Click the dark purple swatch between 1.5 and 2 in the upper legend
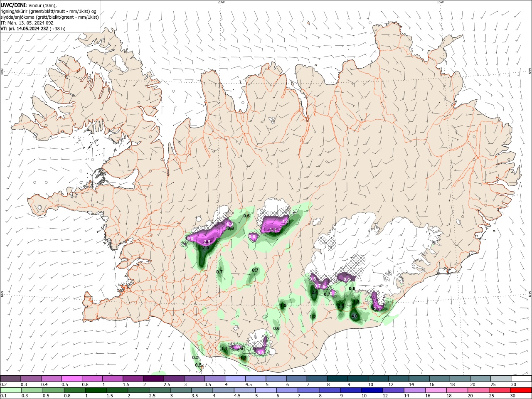The image size is (532, 399). pos(133,378)
